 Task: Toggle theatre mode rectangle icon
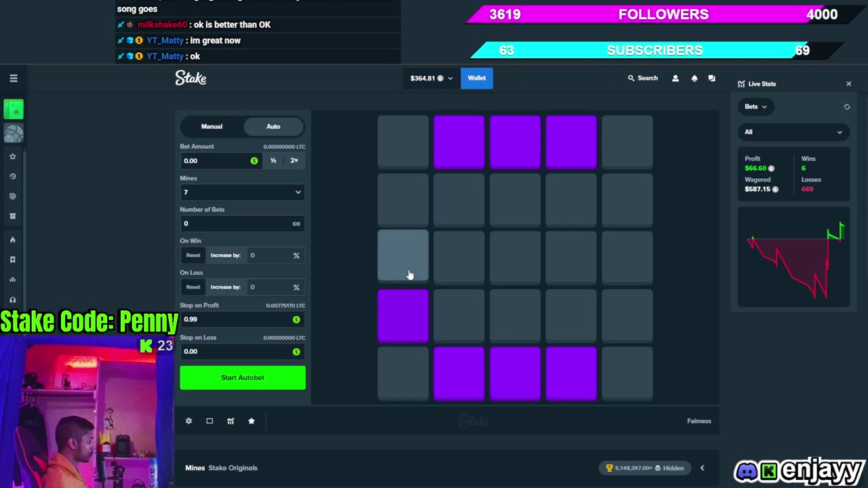tap(210, 421)
